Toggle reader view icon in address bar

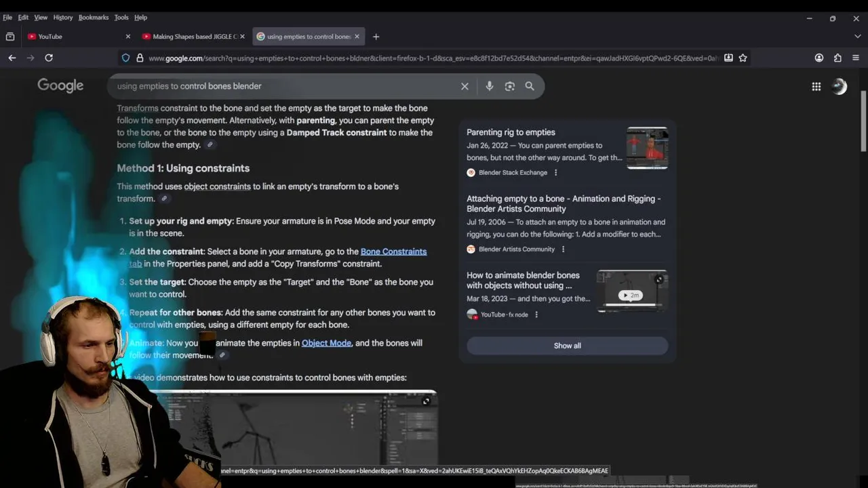pyautogui.click(x=728, y=58)
